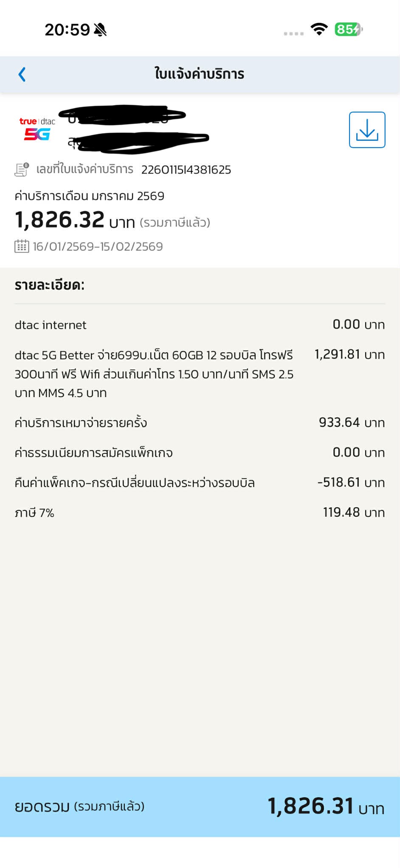
Task: Tap the package subscription fee row 0.00 baht
Action: pos(200,453)
